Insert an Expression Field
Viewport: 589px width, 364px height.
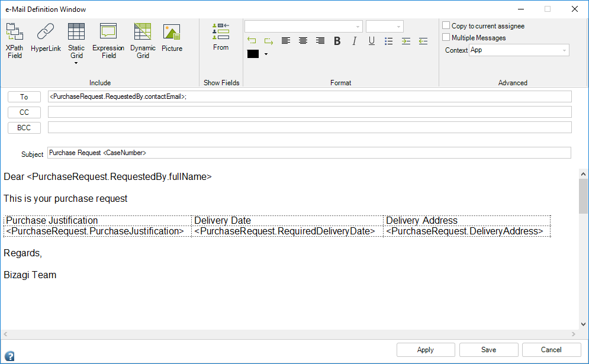tap(108, 41)
